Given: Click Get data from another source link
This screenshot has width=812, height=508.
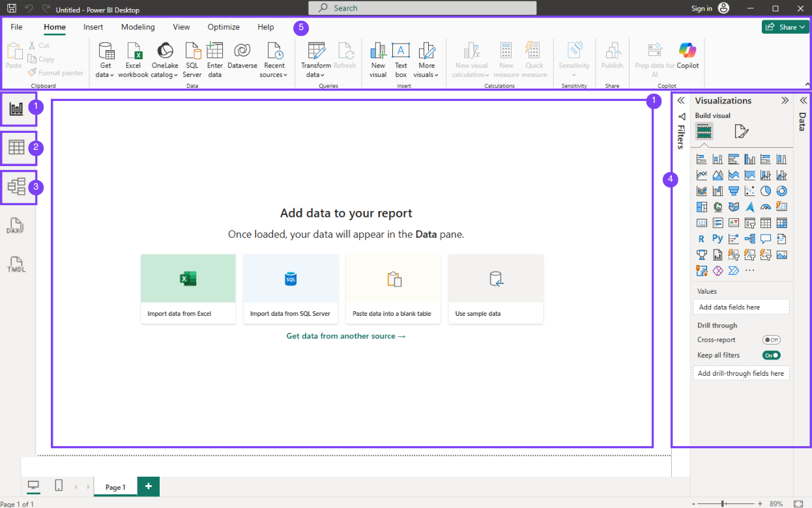Looking at the screenshot, I should pyautogui.click(x=345, y=335).
